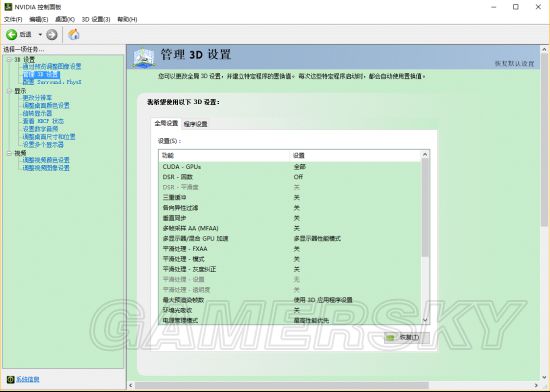Open the 系统信息 link

coord(28,379)
